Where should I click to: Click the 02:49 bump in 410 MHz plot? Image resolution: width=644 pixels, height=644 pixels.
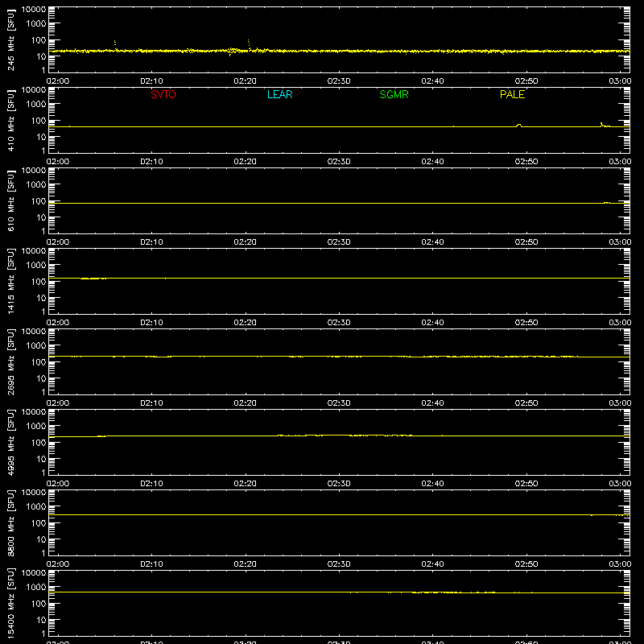pos(518,126)
